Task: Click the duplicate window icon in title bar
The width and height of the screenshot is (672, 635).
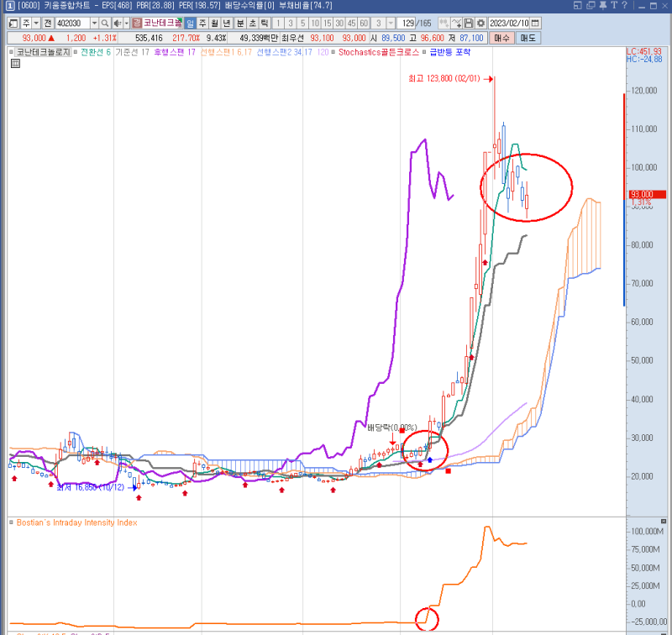Action: (591, 6)
